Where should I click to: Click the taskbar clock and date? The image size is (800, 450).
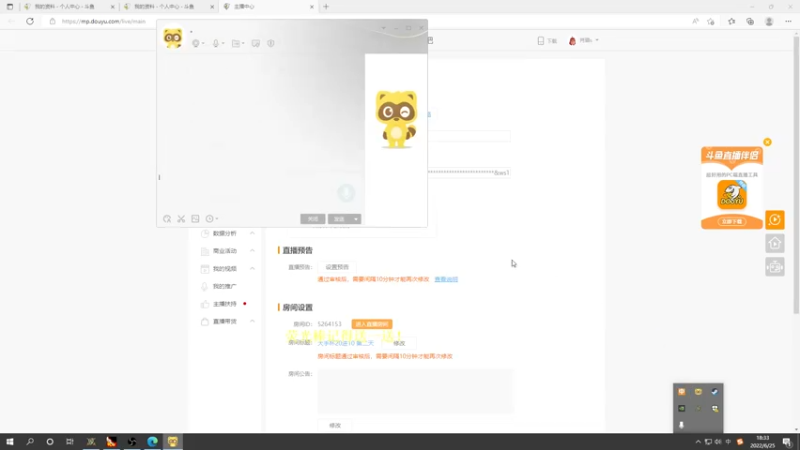(762, 442)
